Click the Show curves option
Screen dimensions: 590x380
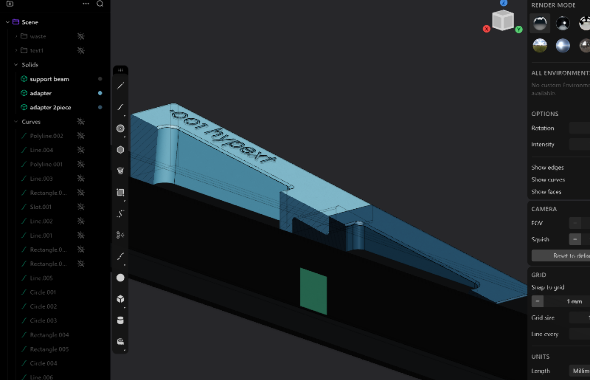[x=548, y=179]
